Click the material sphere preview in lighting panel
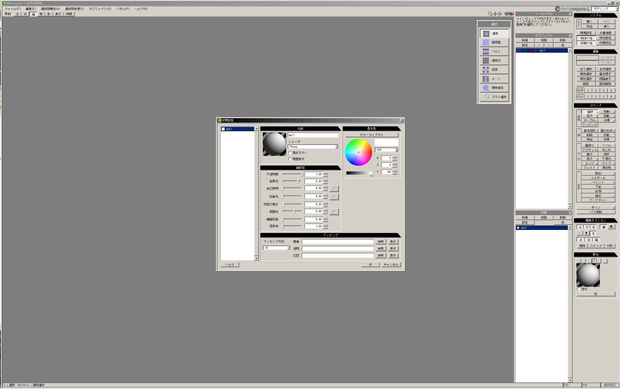 (588, 275)
